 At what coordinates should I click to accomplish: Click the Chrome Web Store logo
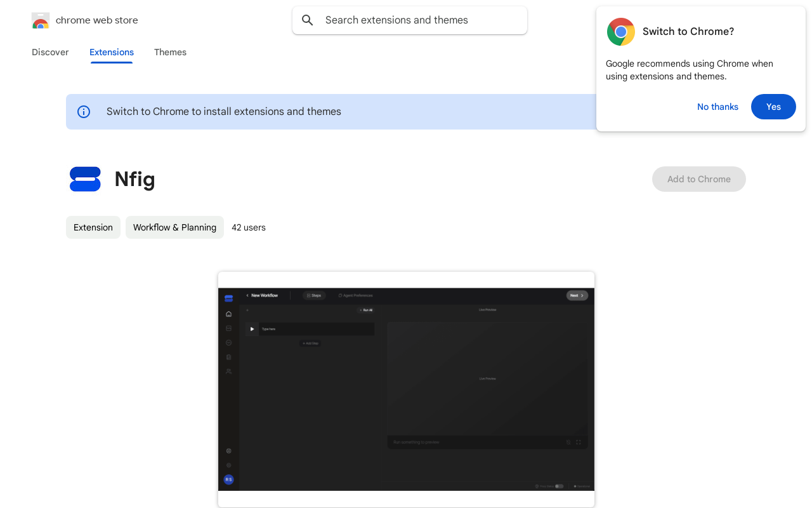coord(41,20)
